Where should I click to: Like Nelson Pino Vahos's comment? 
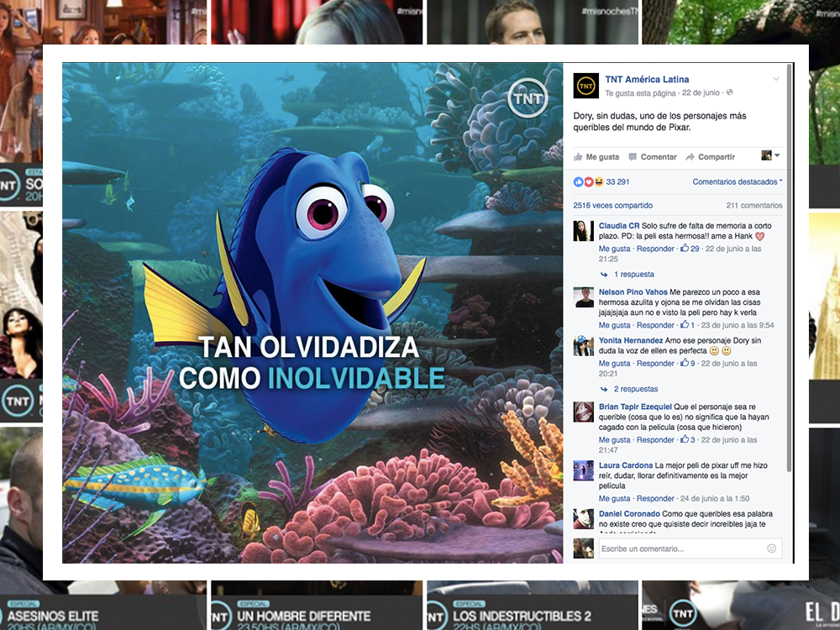click(x=615, y=325)
